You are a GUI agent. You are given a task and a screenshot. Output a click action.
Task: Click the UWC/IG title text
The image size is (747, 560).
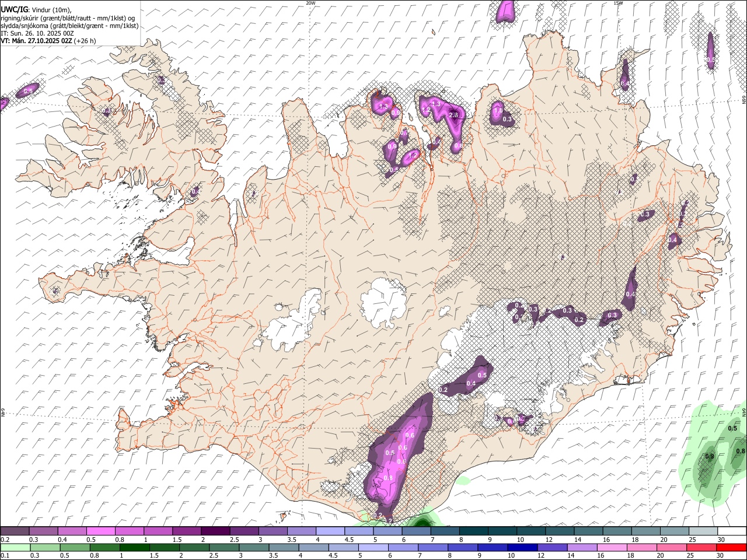13,9
